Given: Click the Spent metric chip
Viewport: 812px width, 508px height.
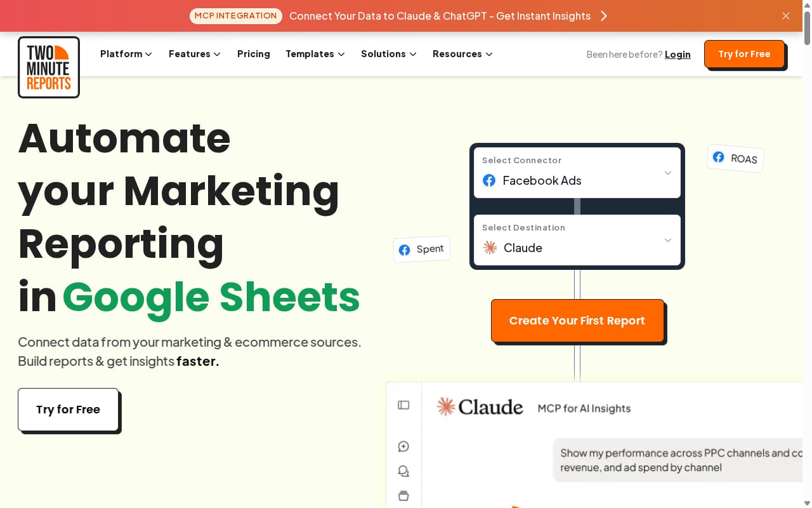Looking at the screenshot, I should [x=422, y=250].
